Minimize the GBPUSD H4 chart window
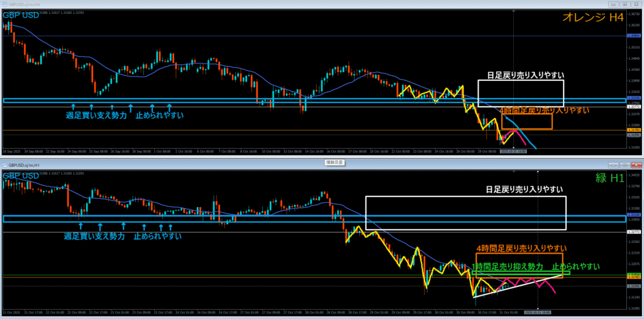 point(615,4)
